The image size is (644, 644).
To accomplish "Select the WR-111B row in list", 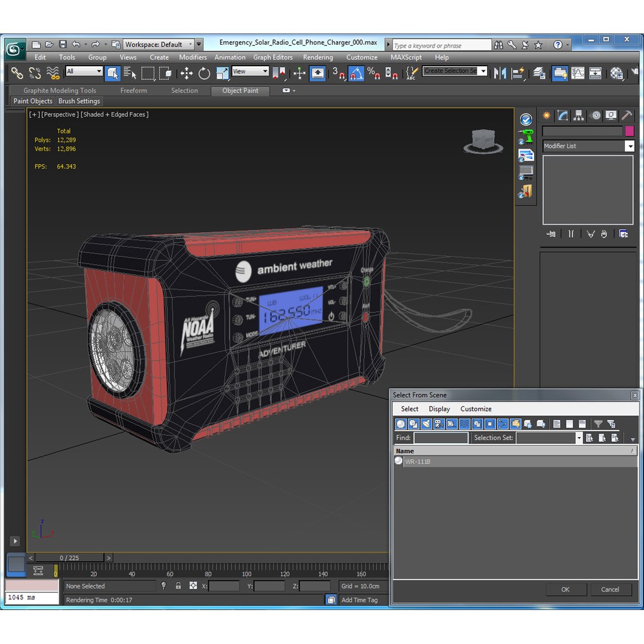I will click(x=515, y=462).
